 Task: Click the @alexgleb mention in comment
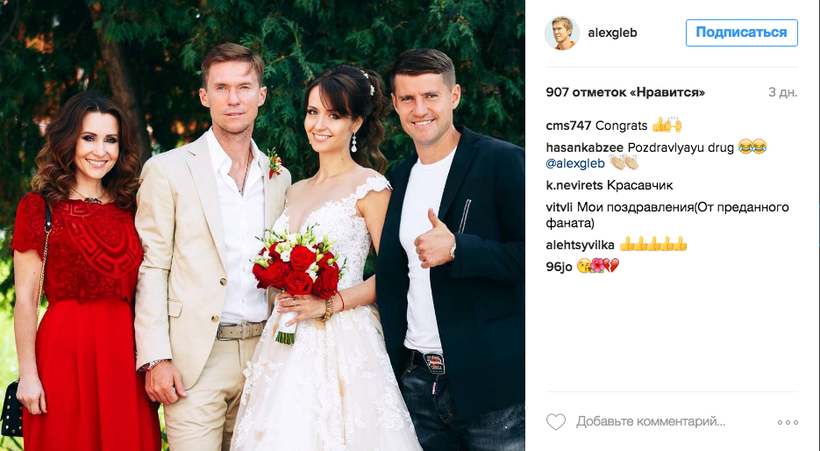click(575, 163)
